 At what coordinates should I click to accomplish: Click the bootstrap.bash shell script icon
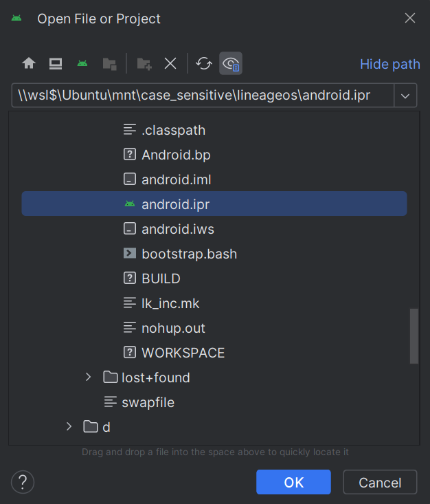tap(130, 253)
